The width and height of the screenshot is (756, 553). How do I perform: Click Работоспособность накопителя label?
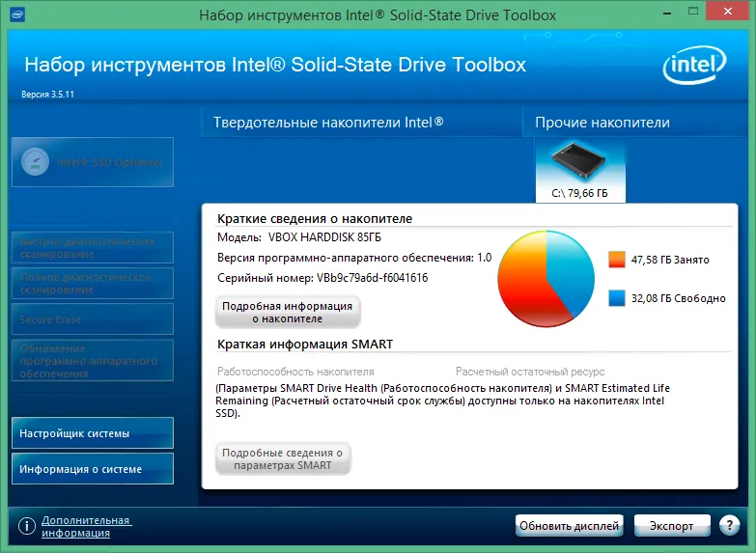pyautogui.click(x=295, y=372)
